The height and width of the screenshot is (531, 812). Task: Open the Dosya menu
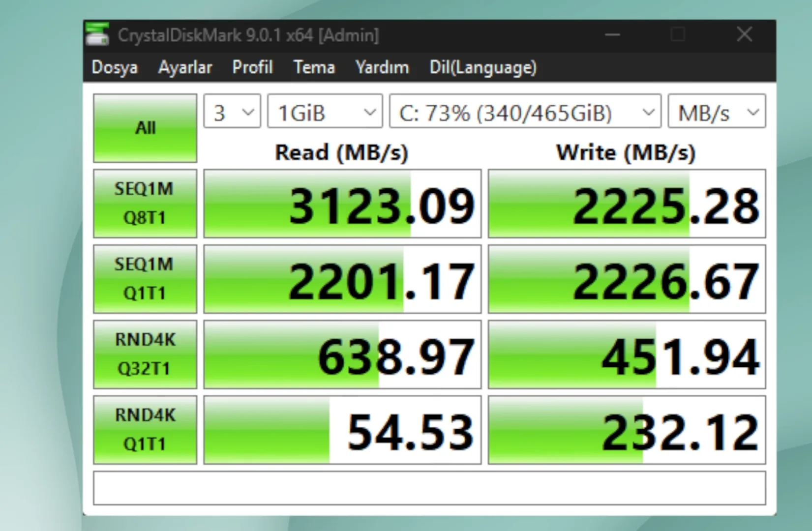tap(115, 67)
